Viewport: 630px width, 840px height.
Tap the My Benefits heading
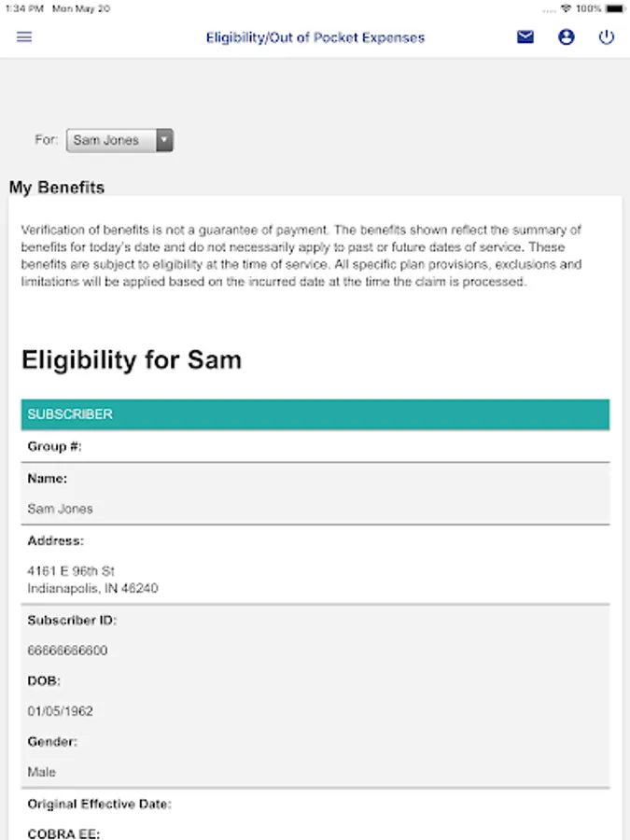57,188
